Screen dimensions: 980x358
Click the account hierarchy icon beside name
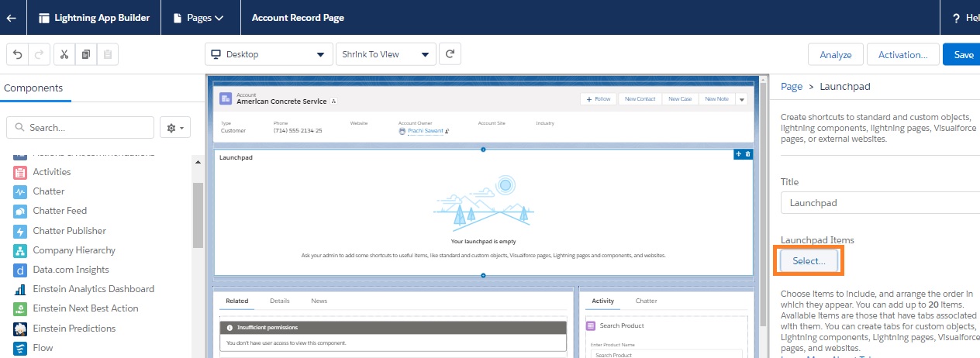pos(333,102)
